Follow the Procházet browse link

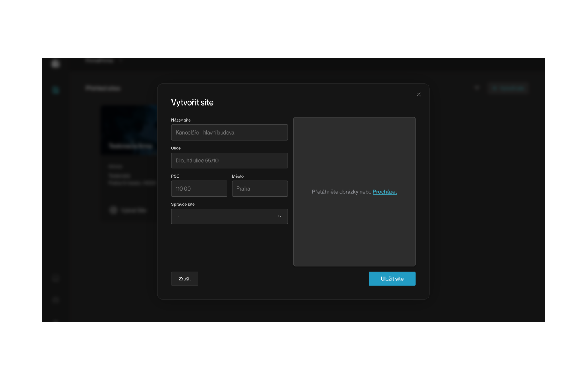tap(385, 192)
